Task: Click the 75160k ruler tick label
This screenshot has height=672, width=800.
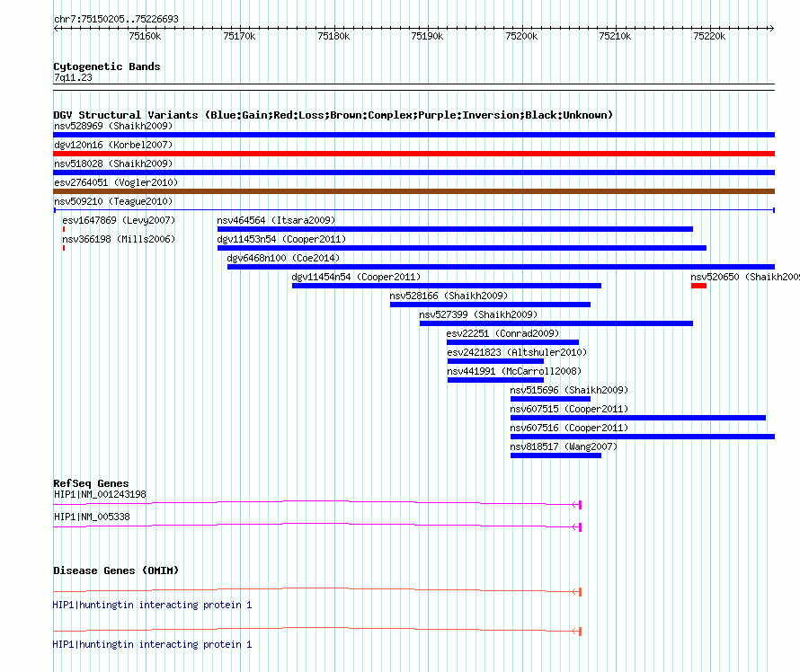Action: pyautogui.click(x=145, y=36)
